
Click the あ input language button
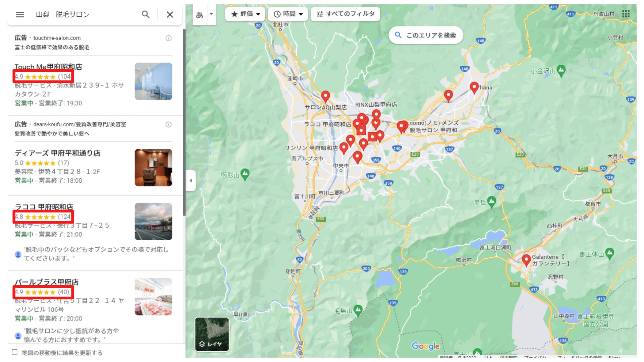click(x=200, y=15)
